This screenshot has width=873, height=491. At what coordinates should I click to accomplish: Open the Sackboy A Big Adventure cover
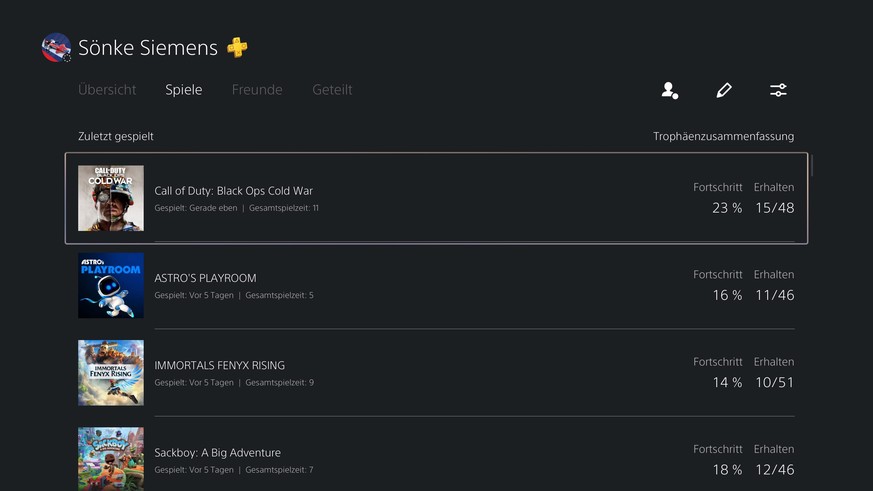pyautogui.click(x=111, y=459)
